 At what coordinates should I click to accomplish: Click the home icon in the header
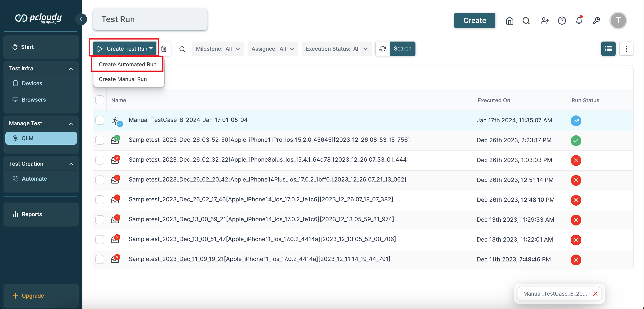click(x=510, y=21)
